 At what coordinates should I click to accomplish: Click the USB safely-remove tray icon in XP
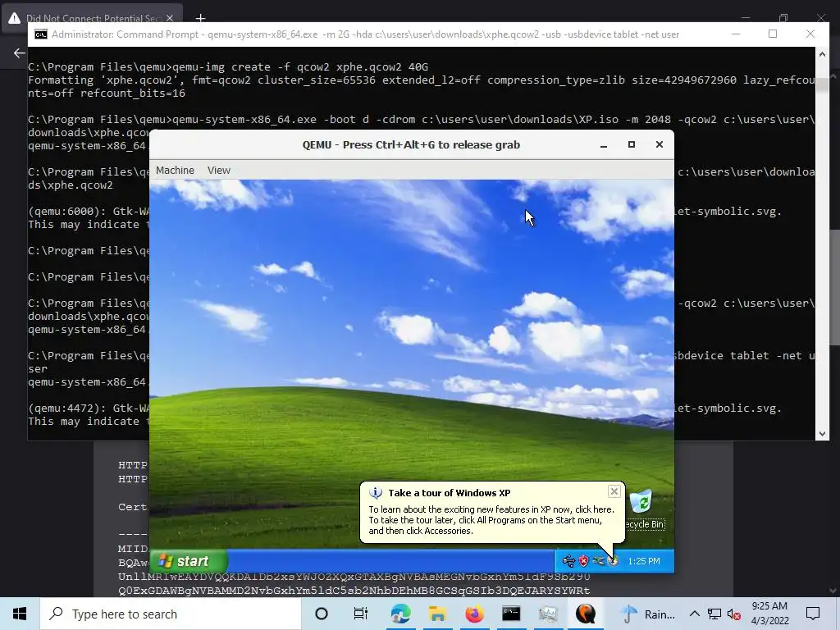tap(568, 561)
